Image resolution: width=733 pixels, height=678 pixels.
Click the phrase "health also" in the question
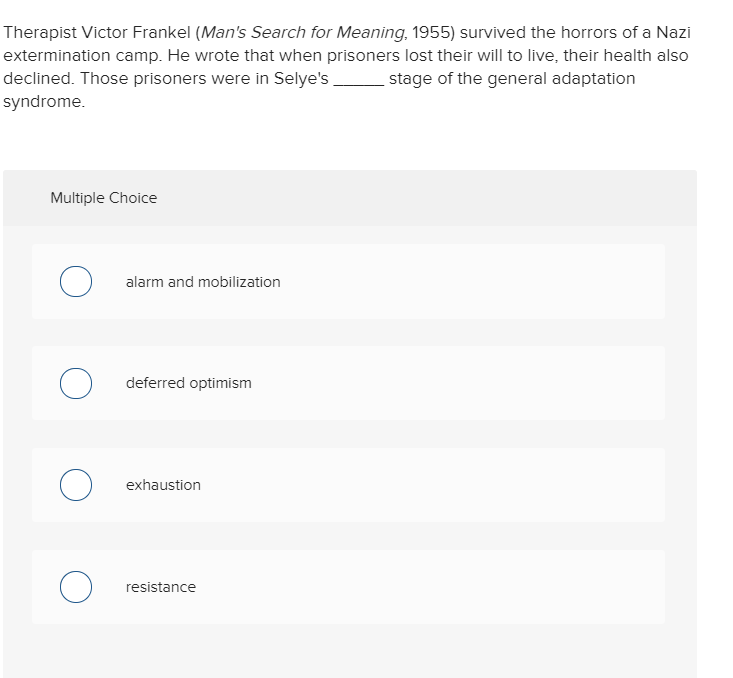point(646,56)
